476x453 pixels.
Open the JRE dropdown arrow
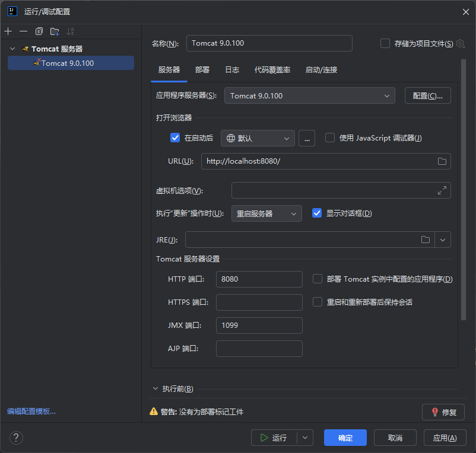[443, 240]
